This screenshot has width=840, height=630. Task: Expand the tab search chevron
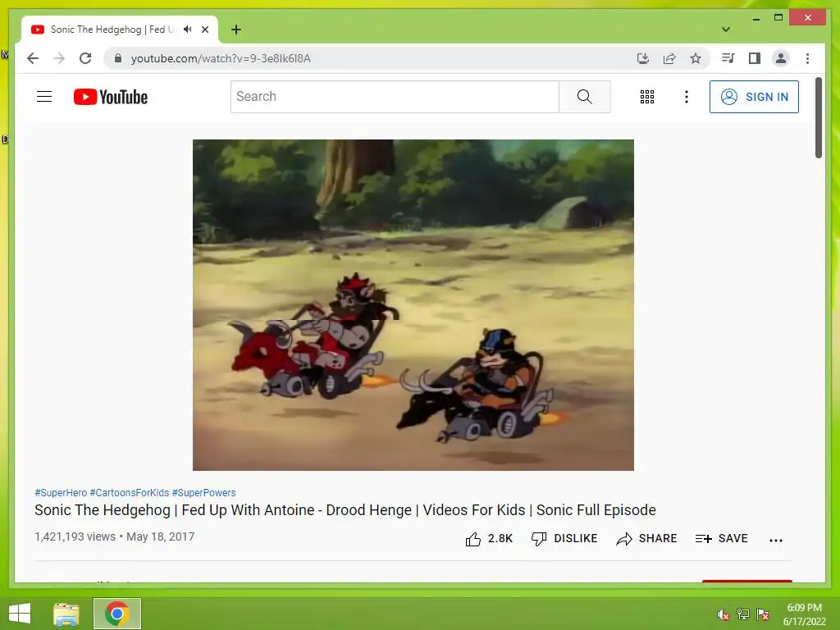point(726,30)
